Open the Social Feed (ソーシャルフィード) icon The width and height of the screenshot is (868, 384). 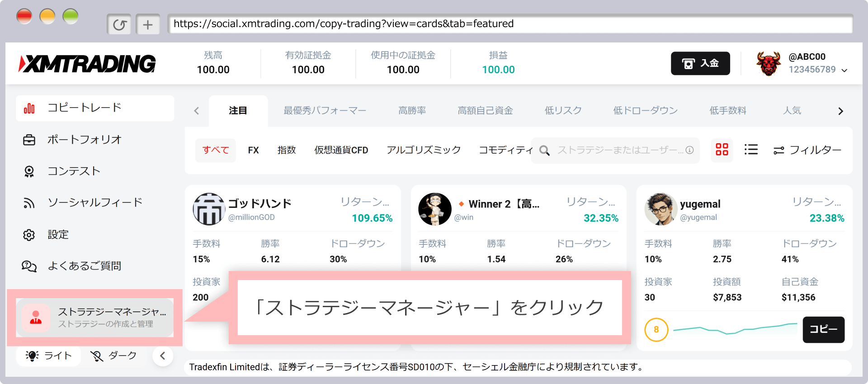pos(29,203)
